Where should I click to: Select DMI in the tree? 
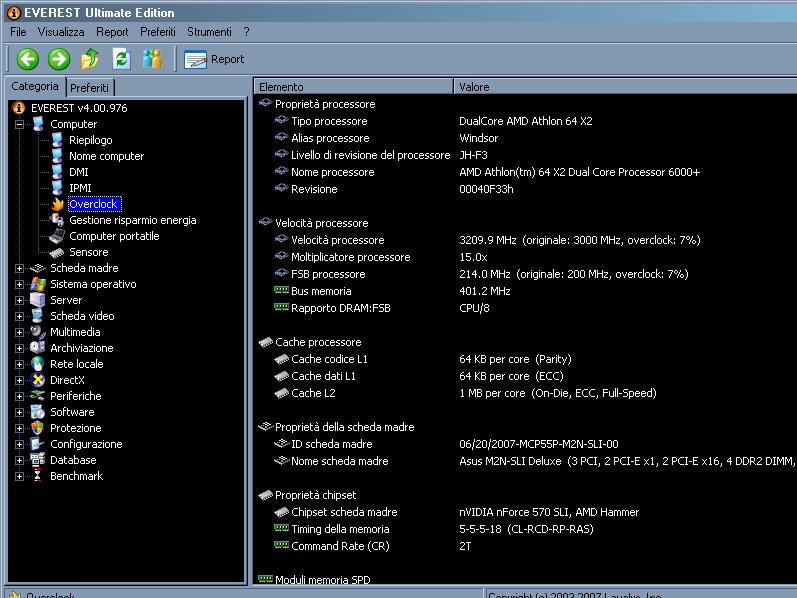pyautogui.click(x=78, y=172)
